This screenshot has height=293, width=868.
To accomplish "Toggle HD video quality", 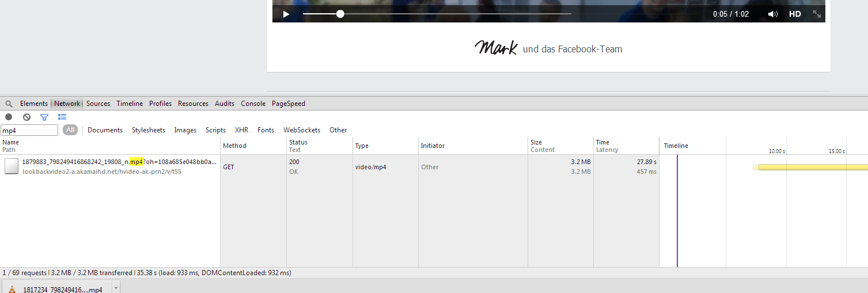I will (x=795, y=14).
